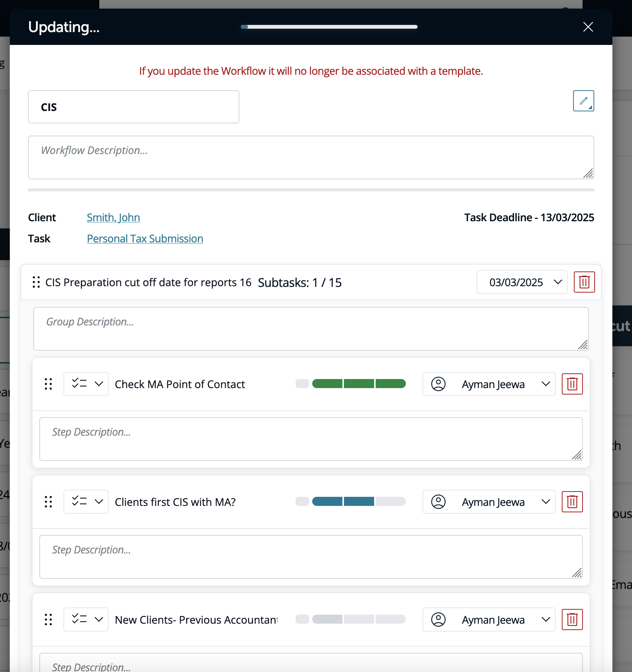Click the pencil edit icon beside CIS name
The width and height of the screenshot is (632, 672).
[583, 101]
